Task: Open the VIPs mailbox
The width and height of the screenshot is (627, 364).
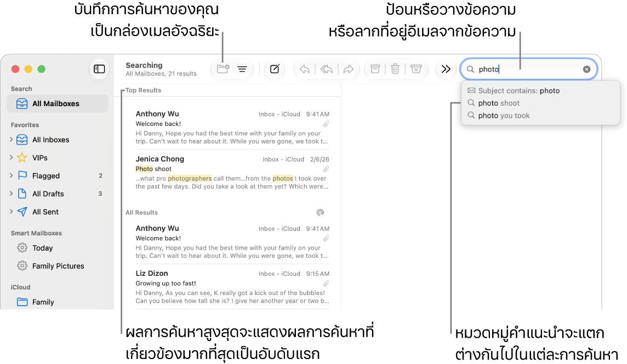Action: click(x=39, y=158)
